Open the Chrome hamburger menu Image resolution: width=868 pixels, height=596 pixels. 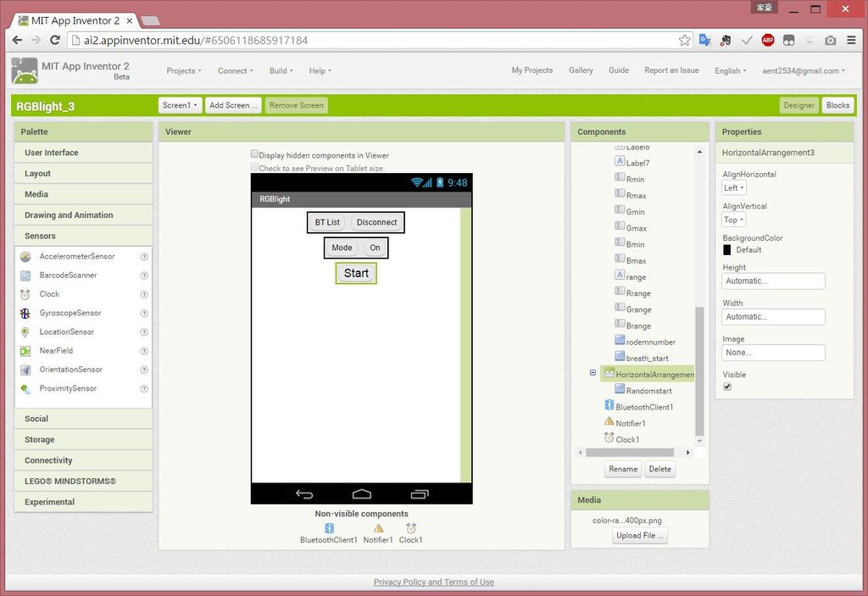[x=851, y=40]
